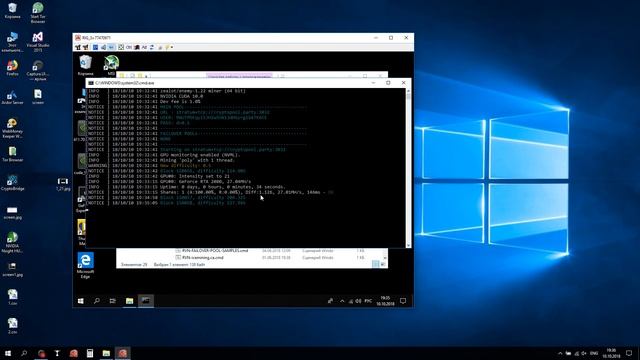Click the ENG language indicator on the host taskbar

[x=594, y=353]
